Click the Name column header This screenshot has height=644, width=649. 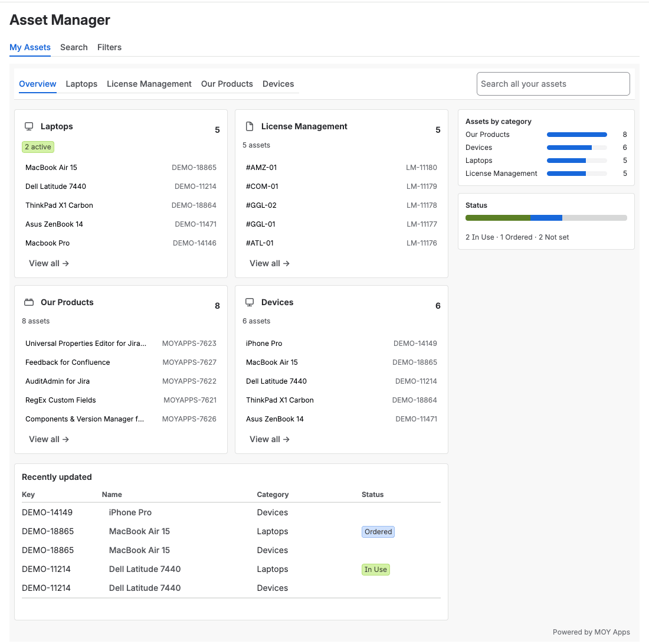[x=112, y=495]
